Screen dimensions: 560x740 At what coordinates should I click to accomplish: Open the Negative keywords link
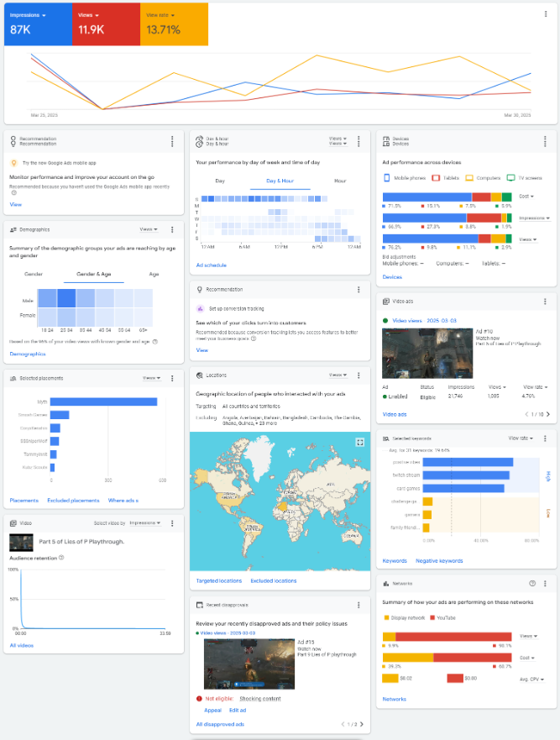tap(439, 560)
